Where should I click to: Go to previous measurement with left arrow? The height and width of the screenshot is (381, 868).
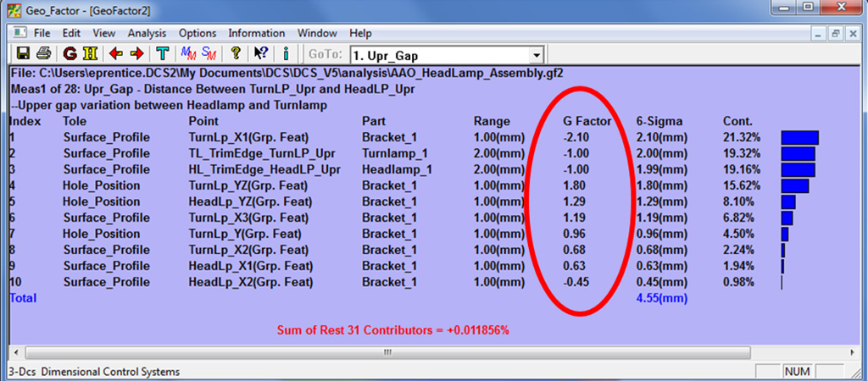click(116, 54)
